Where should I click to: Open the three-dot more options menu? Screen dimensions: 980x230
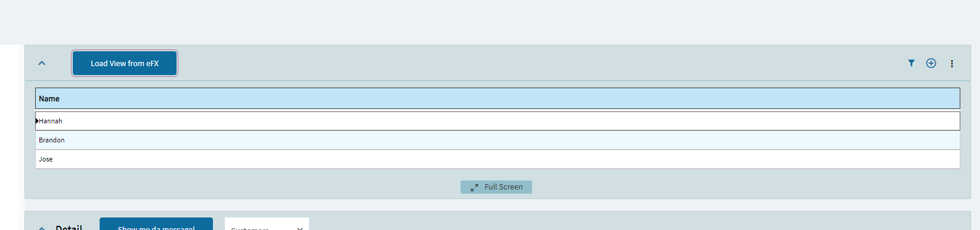pyautogui.click(x=952, y=64)
